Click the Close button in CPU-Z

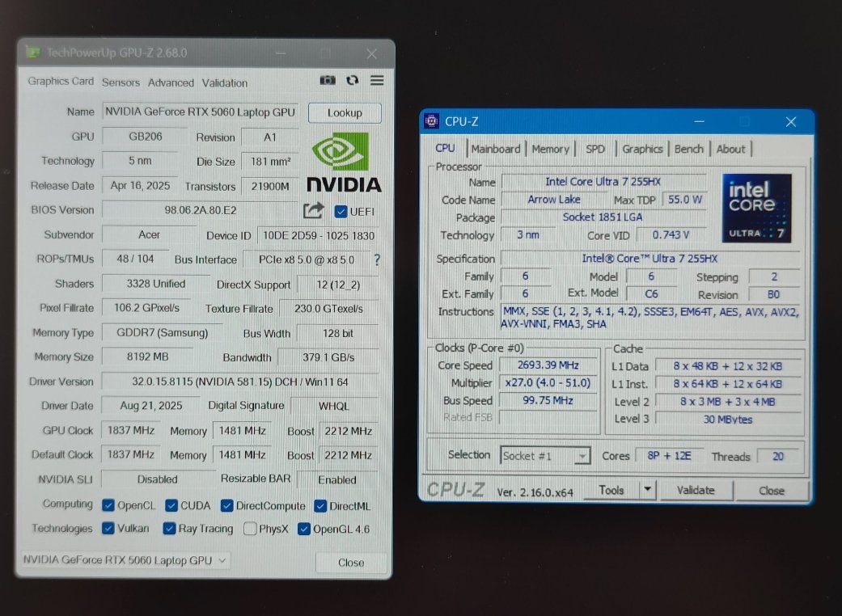coord(772,491)
